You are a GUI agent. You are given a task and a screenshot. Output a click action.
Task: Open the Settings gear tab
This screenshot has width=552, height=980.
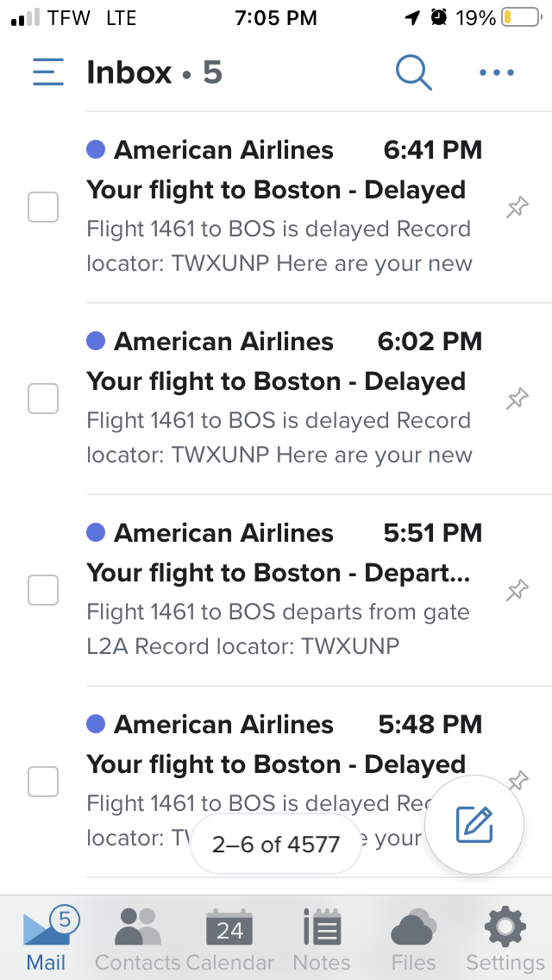[x=505, y=939]
